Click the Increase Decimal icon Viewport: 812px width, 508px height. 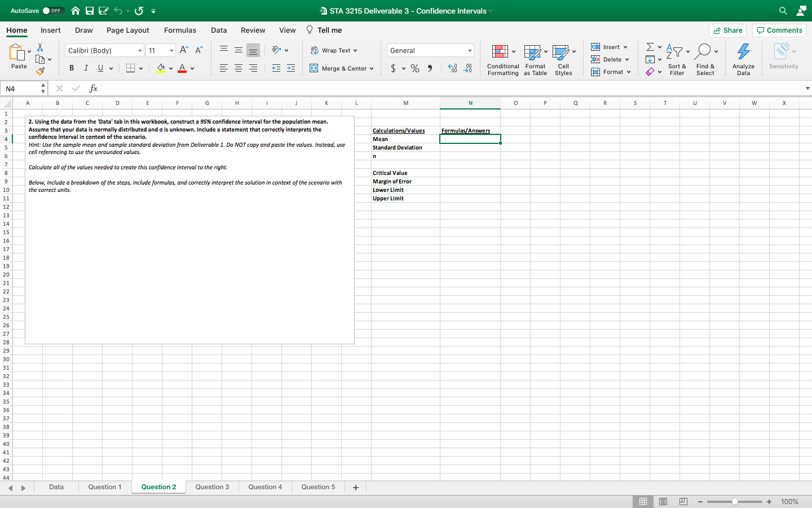(453, 68)
